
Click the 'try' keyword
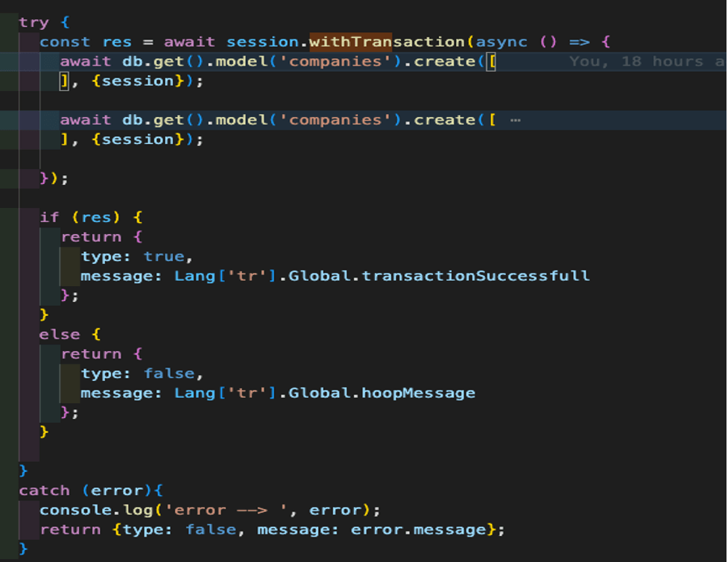click(34, 22)
